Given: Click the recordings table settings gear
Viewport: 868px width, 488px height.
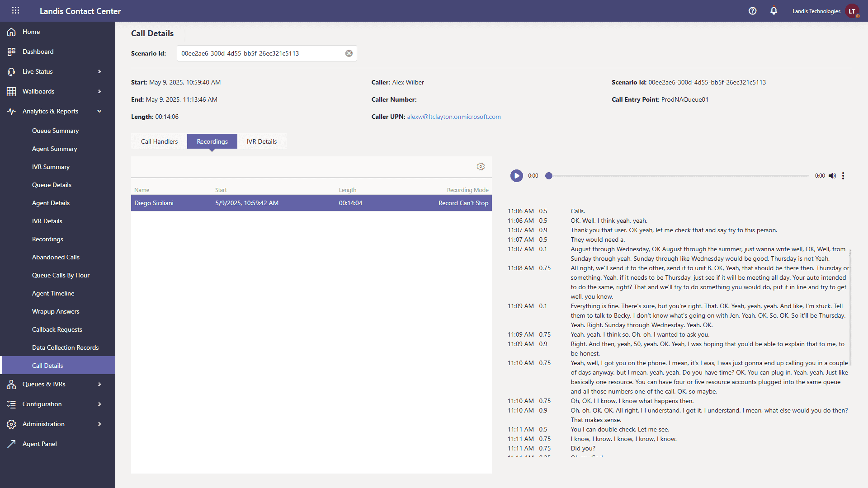Looking at the screenshot, I should [481, 167].
